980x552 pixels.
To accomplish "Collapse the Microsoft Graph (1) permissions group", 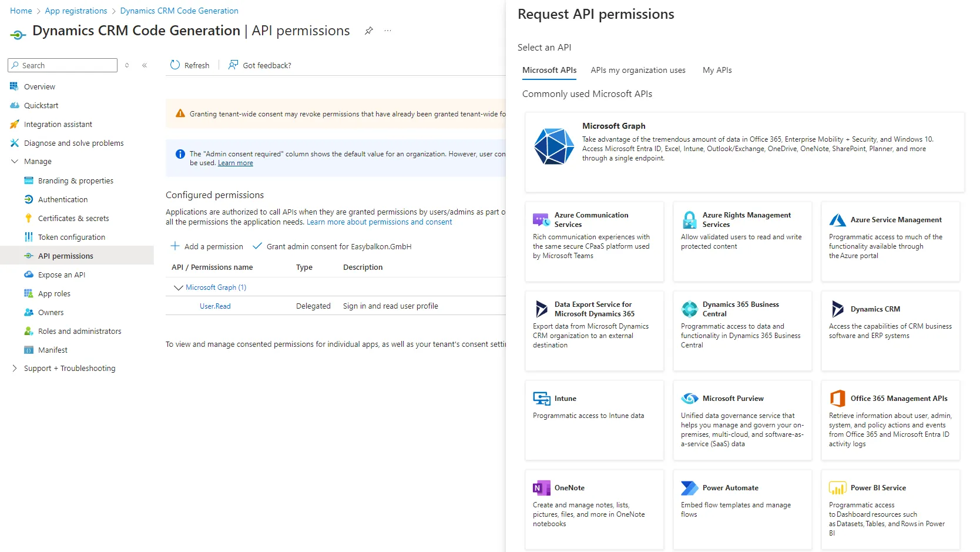I will (178, 287).
